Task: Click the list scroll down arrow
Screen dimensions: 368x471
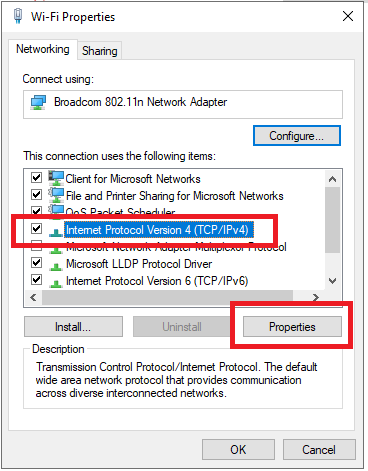Action: (332, 281)
